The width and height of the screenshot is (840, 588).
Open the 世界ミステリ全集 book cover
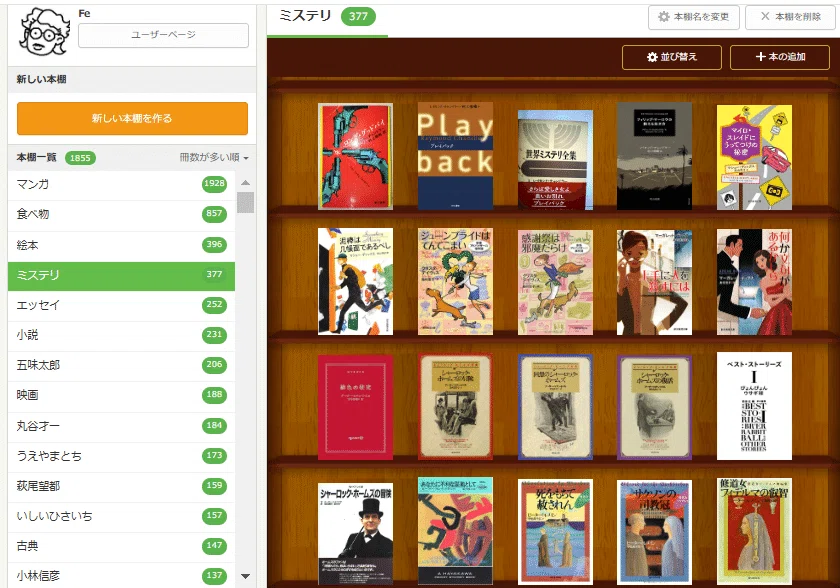[x=555, y=160]
